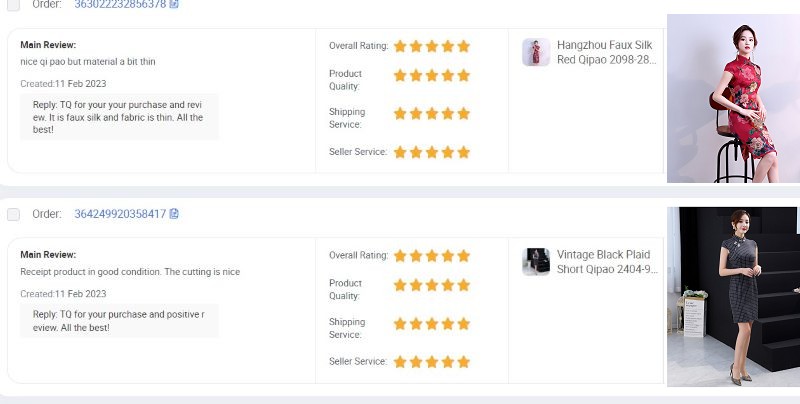The width and height of the screenshot is (800, 404).
Task: View large black plaid qipao photo
Action: click(733, 296)
